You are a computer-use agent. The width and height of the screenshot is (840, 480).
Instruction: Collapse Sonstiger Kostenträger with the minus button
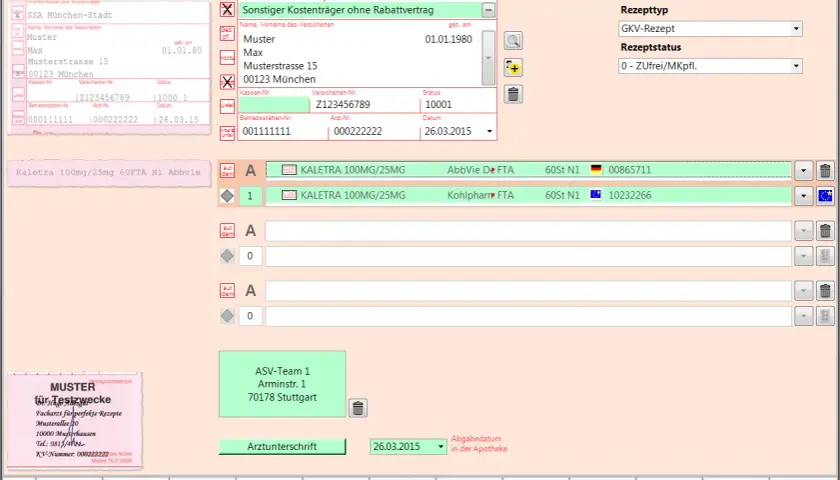[x=488, y=10]
